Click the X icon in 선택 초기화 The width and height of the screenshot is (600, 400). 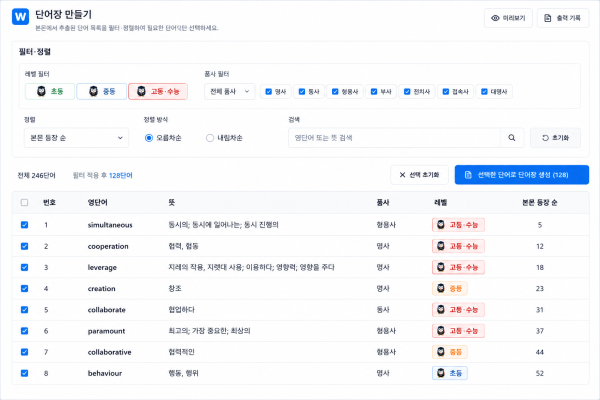click(402, 175)
